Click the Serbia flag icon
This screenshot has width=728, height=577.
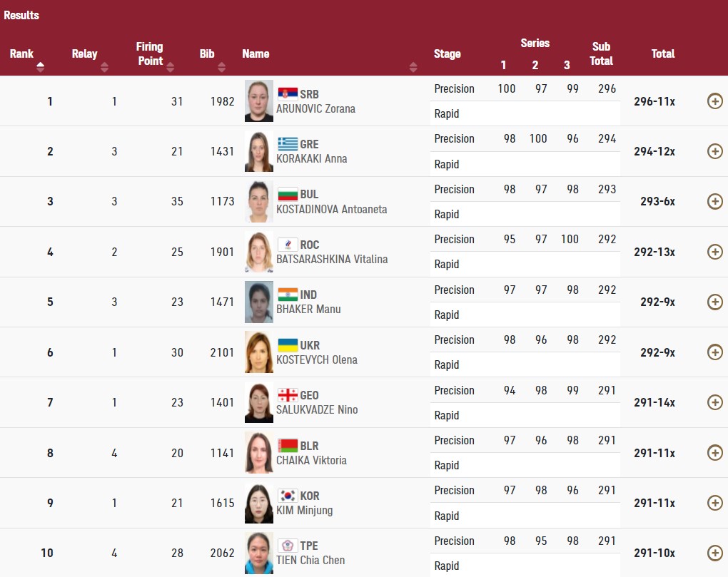pyautogui.click(x=287, y=94)
